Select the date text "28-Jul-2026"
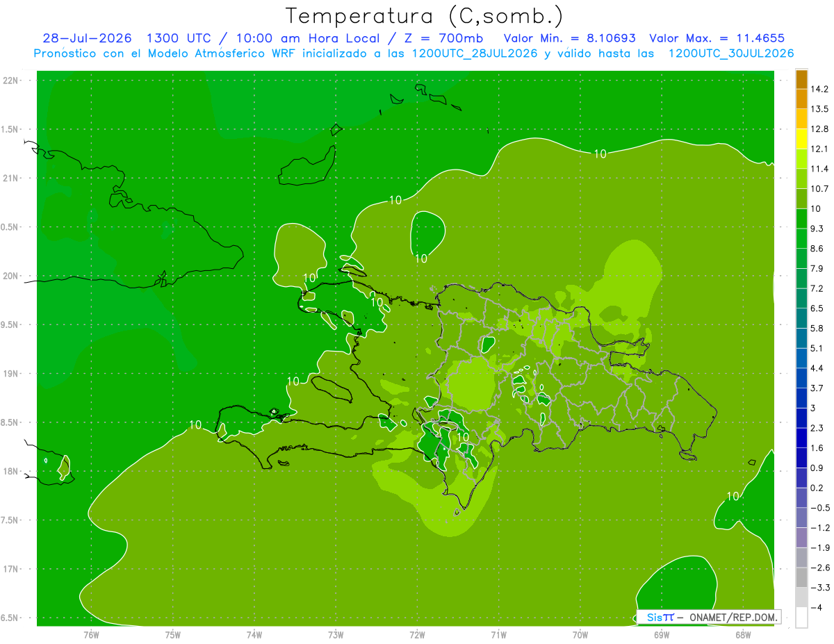The image size is (834, 644). pos(88,38)
